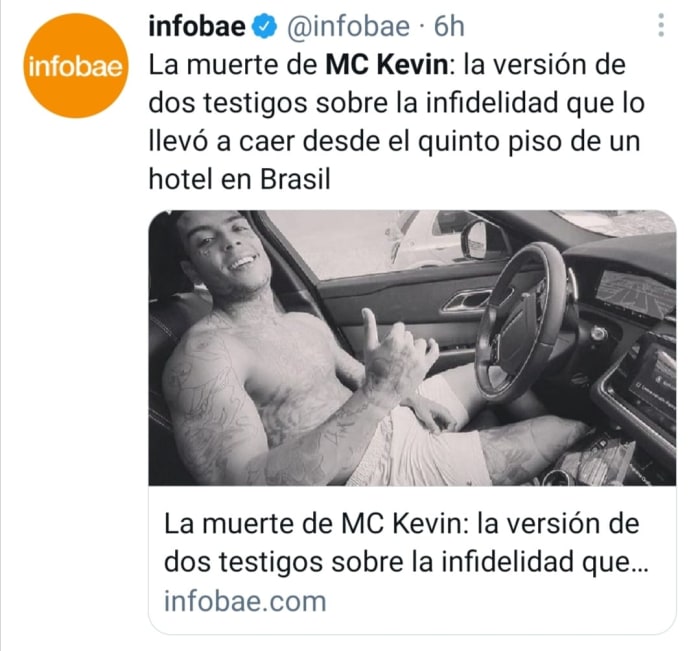Viewport: 700px width, 651px height.
Task: Open the 6h tweet timestamp
Action: [449, 26]
